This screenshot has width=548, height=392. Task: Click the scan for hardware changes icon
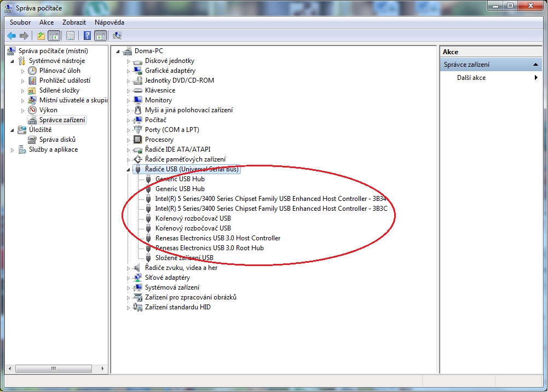pyautogui.click(x=117, y=36)
